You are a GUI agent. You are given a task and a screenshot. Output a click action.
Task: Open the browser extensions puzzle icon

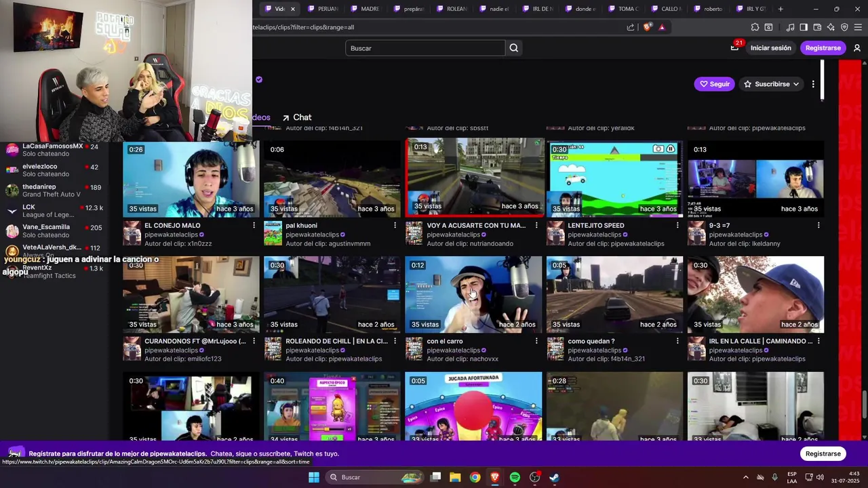(755, 27)
